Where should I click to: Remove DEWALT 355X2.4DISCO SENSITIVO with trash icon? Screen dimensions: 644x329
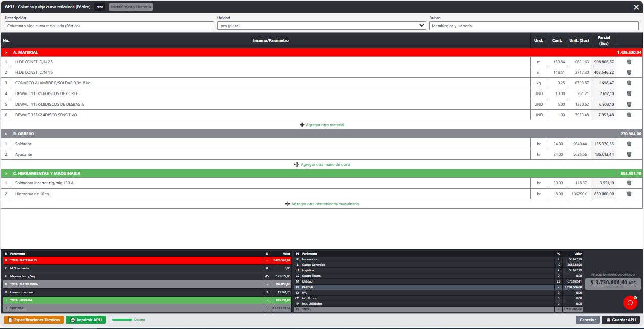(629, 115)
